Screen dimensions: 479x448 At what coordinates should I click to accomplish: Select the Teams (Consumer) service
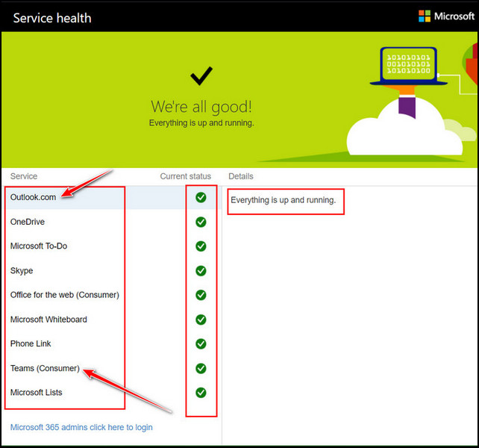pyautogui.click(x=111, y=368)
